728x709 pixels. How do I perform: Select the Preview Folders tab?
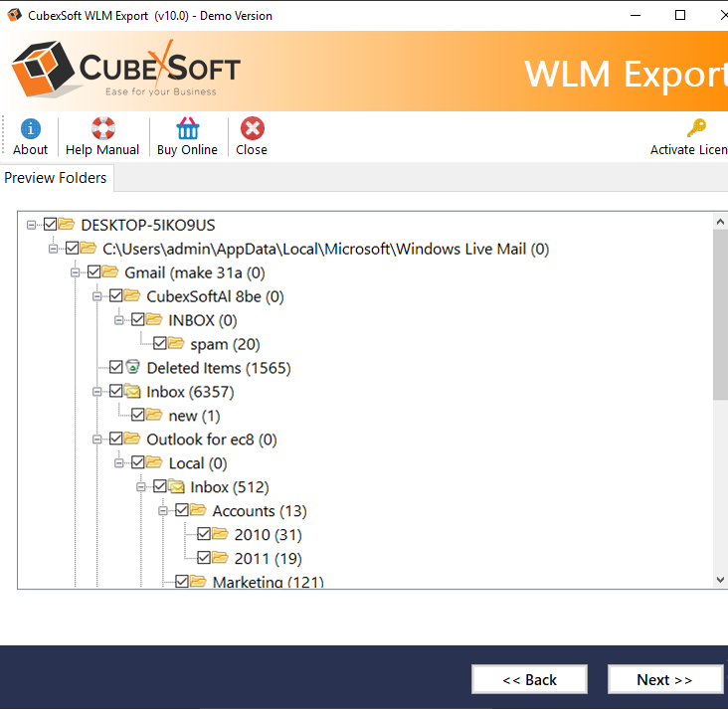point(56,178)
